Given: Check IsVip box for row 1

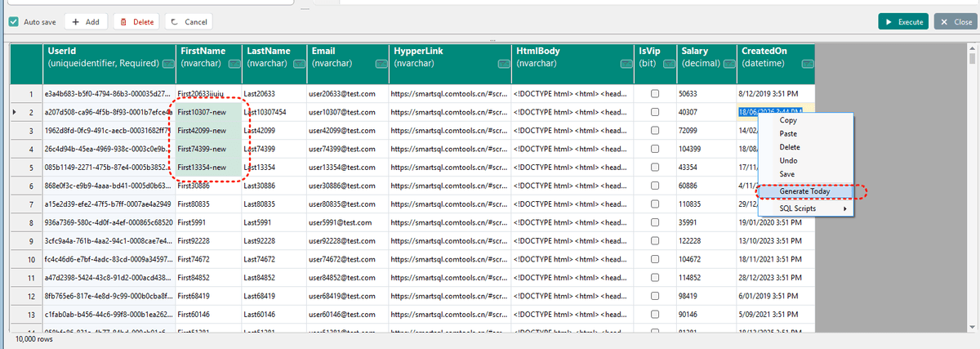Looking at the screenshot, I should (654, 94).
